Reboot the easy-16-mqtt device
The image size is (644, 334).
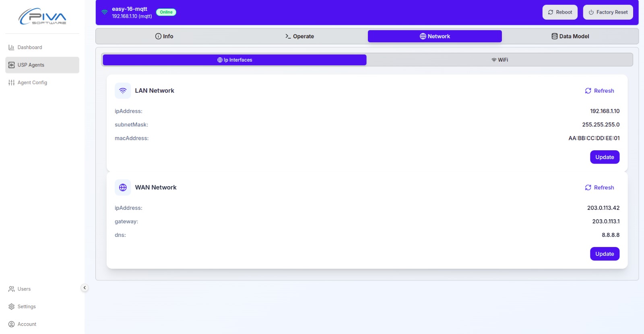point(560,12)
